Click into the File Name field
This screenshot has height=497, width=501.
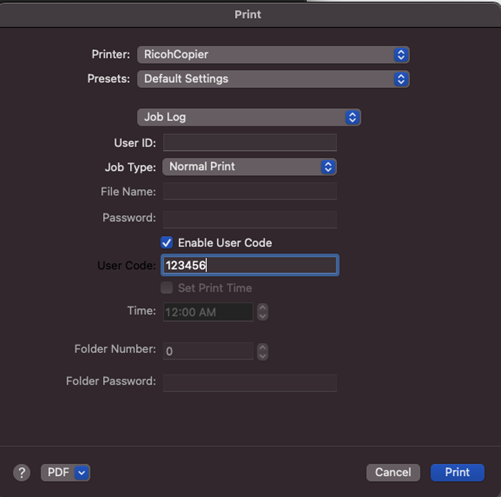250,191
